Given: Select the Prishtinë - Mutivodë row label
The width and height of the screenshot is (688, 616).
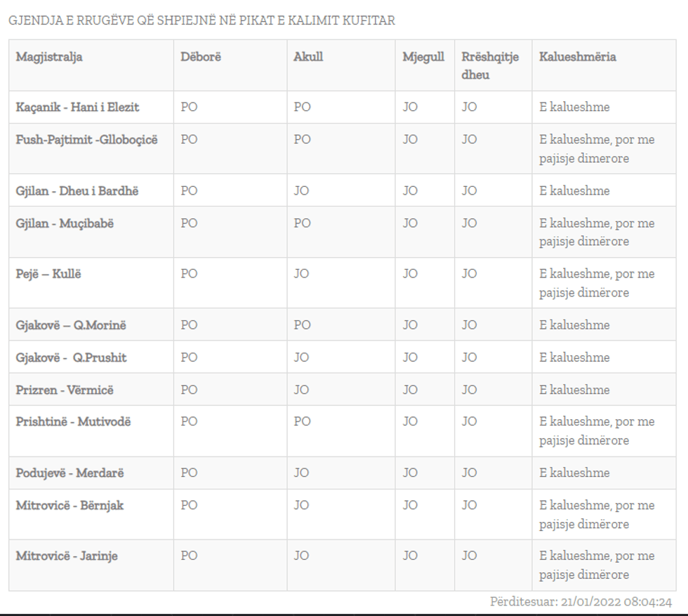Looking at the screenshot, I should 73,422.
